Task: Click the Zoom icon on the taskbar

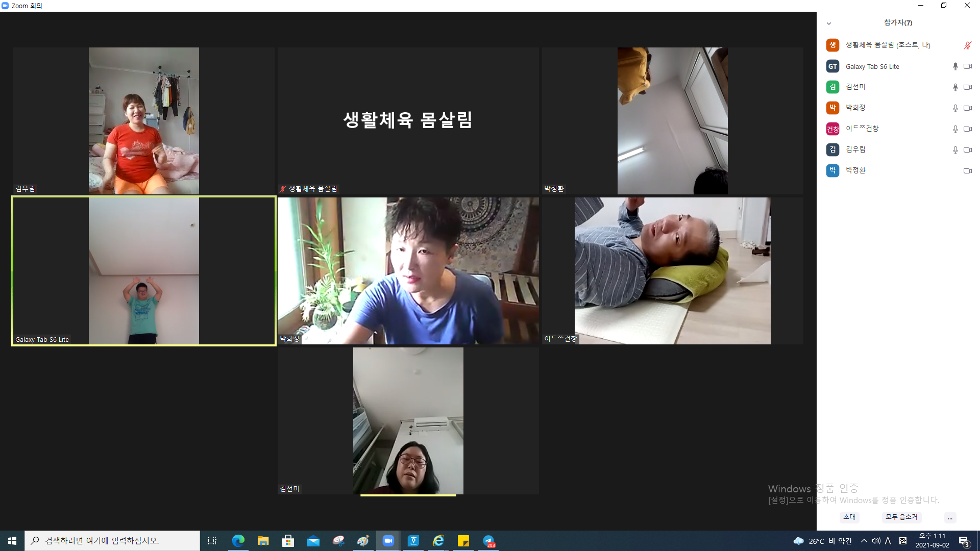Action: (388, 541)
